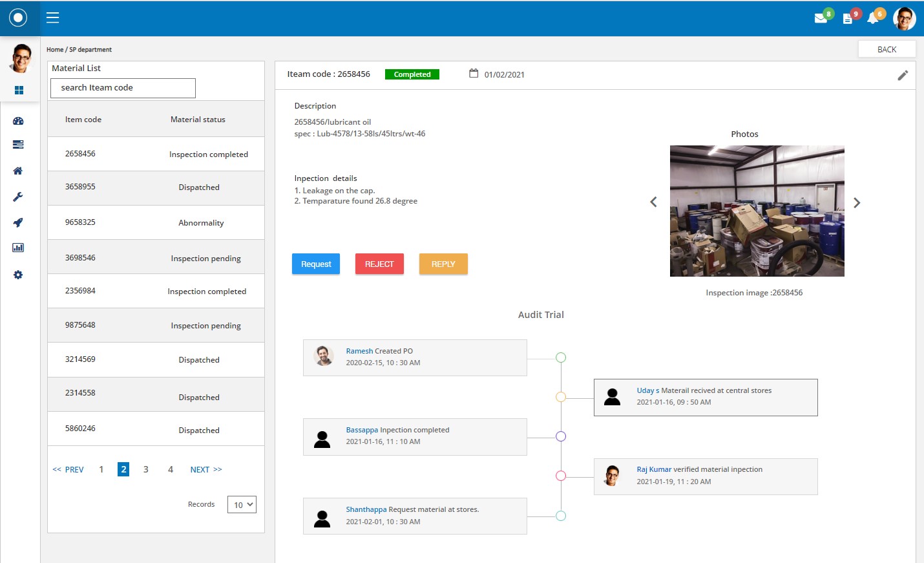This screenshot has width=924, height=563.
Task: Select item row 2658456
Action: pyautogui.click(x=156, y=154)
